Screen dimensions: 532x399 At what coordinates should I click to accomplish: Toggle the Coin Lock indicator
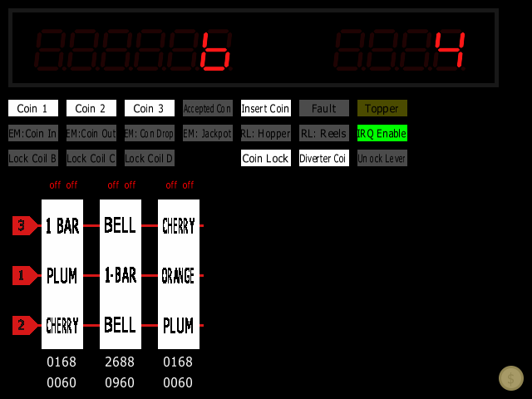pos(266,158)
